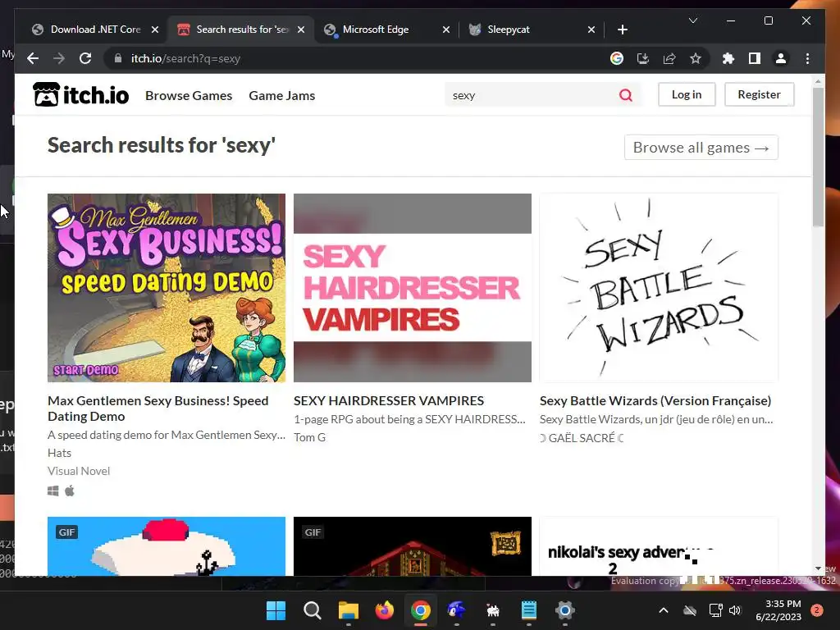The height and width of the screenshot is (630, 840).
Task: Go back with the browser back arrow
Action: point(33,58)
